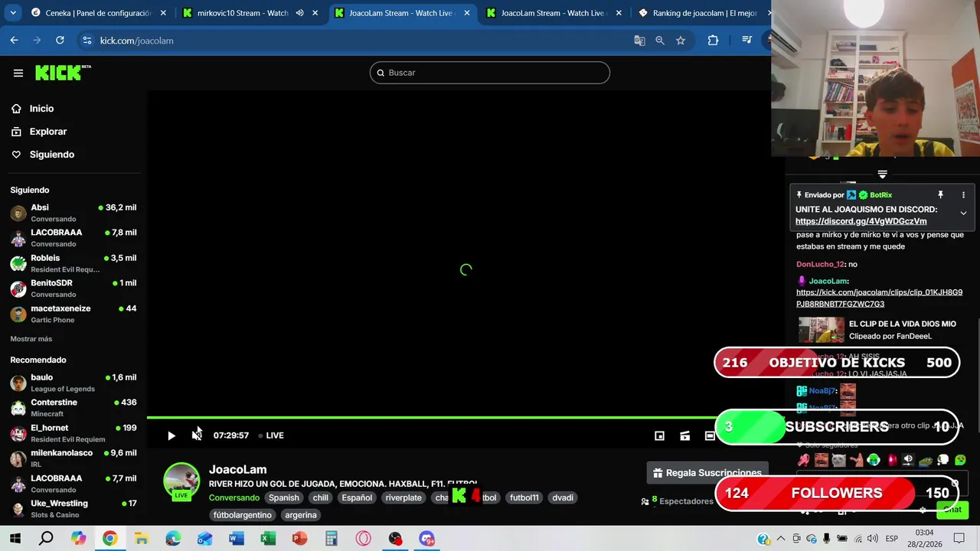The height and width of the screenshot is (551, 980).
Task: Open milenkanolasco recommended channel
Action: click(x=73, y=458)
